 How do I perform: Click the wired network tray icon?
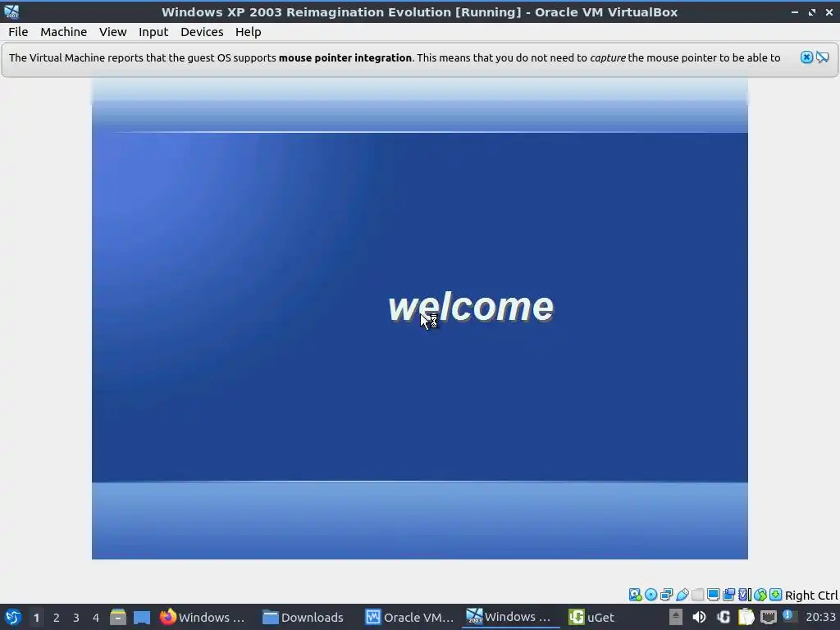[x=769, y=617]
